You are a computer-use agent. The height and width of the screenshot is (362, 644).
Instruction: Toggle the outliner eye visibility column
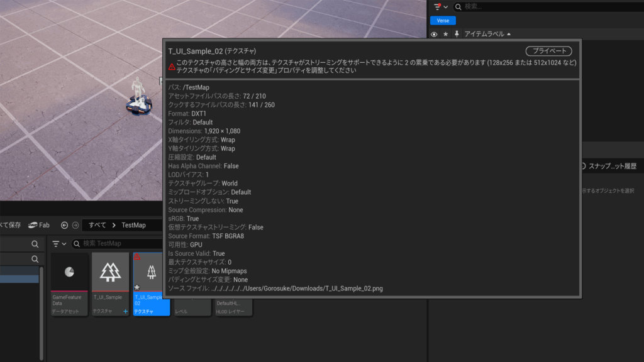coord(434,34)
